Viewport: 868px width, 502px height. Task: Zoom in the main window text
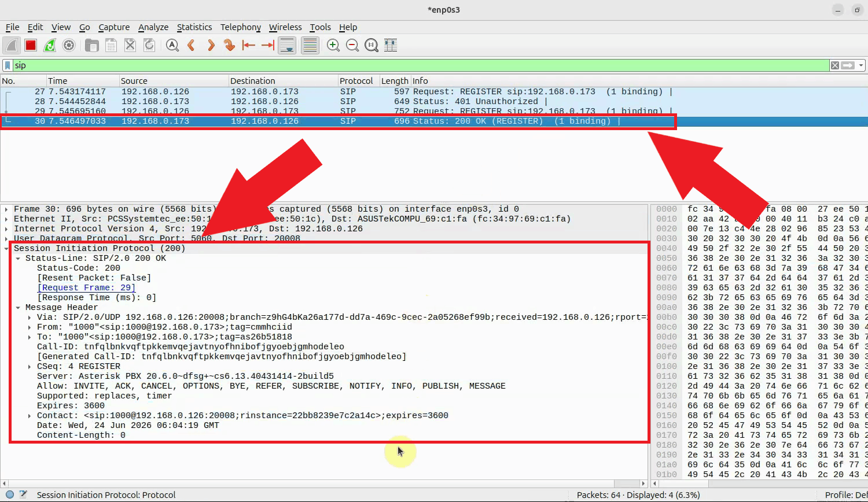[333, 45]
